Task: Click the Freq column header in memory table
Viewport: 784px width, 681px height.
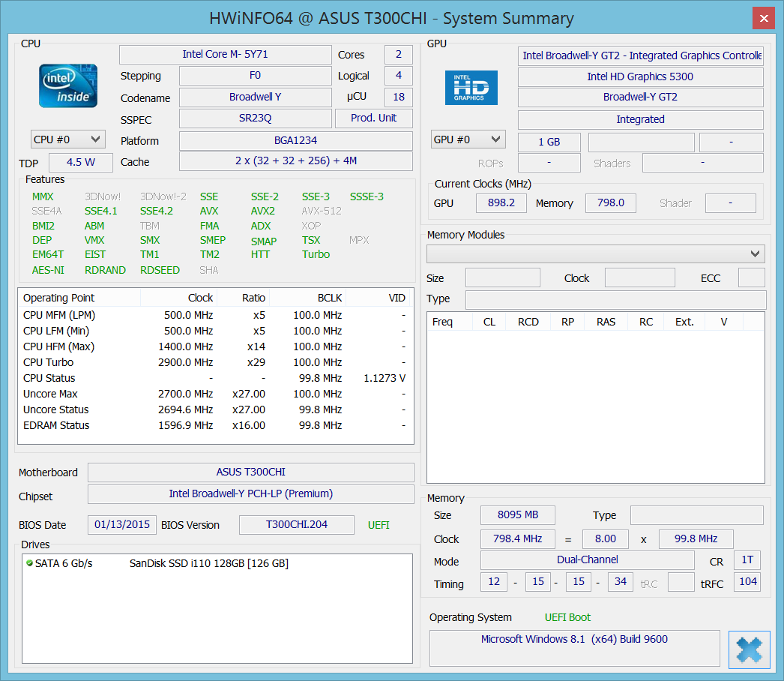Action: tap(450, 322)
